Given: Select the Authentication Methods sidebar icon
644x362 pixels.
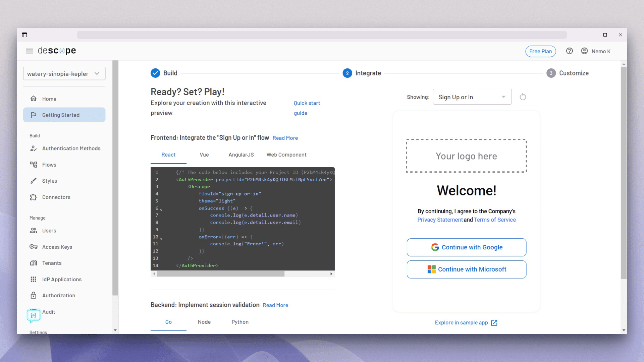Looking at the screenshot, I should click(34, 148).
